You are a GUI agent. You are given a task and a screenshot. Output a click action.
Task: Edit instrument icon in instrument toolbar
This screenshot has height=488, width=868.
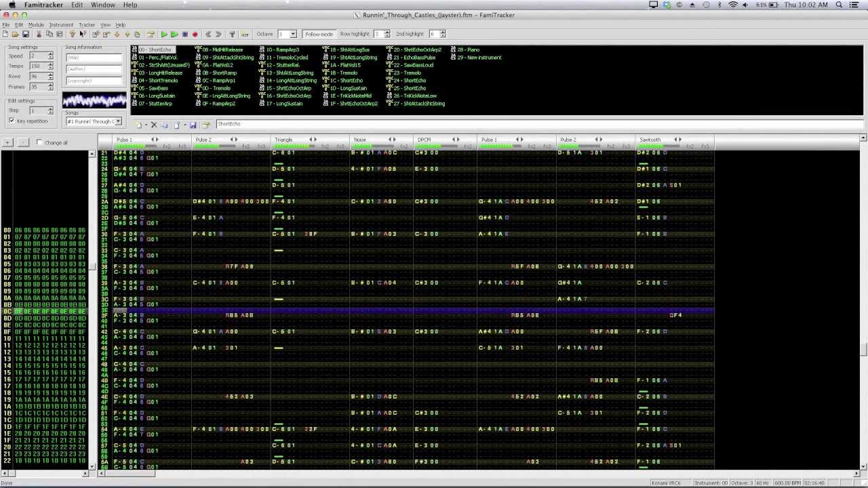205,125
